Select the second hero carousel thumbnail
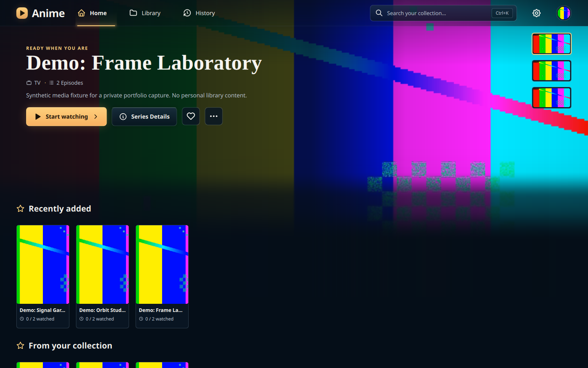 point(552,71)
